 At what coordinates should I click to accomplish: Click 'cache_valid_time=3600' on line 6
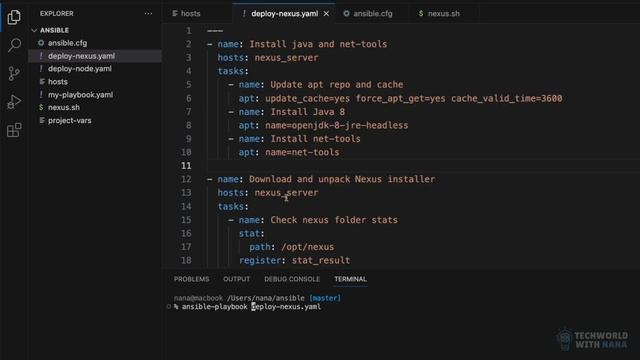(x=507, y=98)
